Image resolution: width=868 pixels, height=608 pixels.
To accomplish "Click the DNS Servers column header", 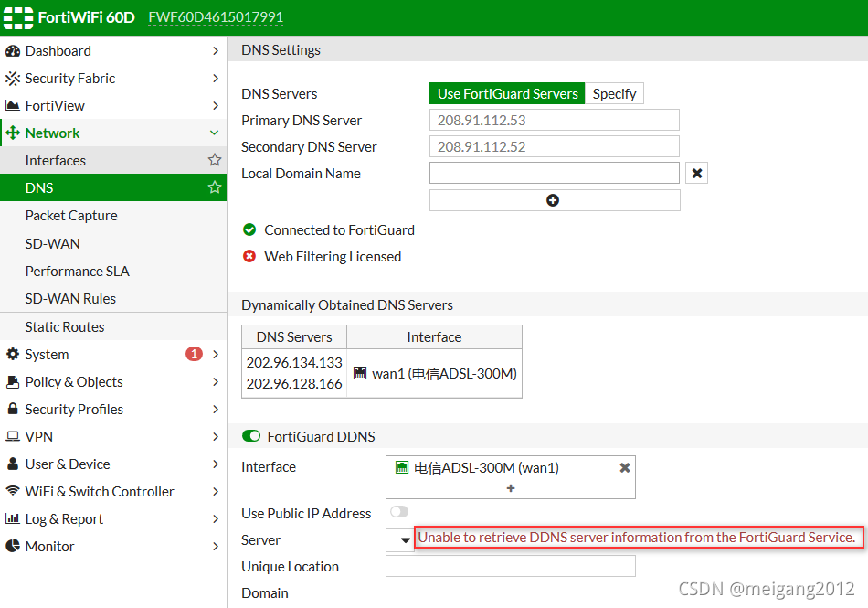I will pyautogui.click(x=294, y=336).
